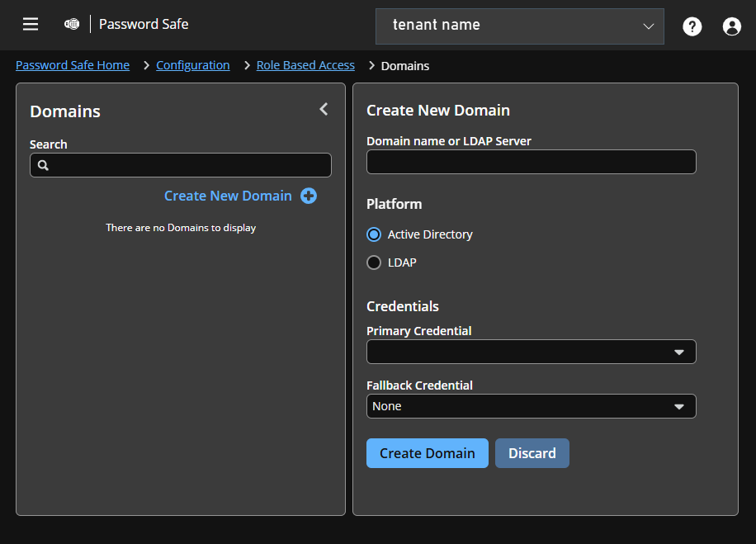The image size is (756, 544).
Task: Click inside the Domains search field
Action: pos(181,165)
